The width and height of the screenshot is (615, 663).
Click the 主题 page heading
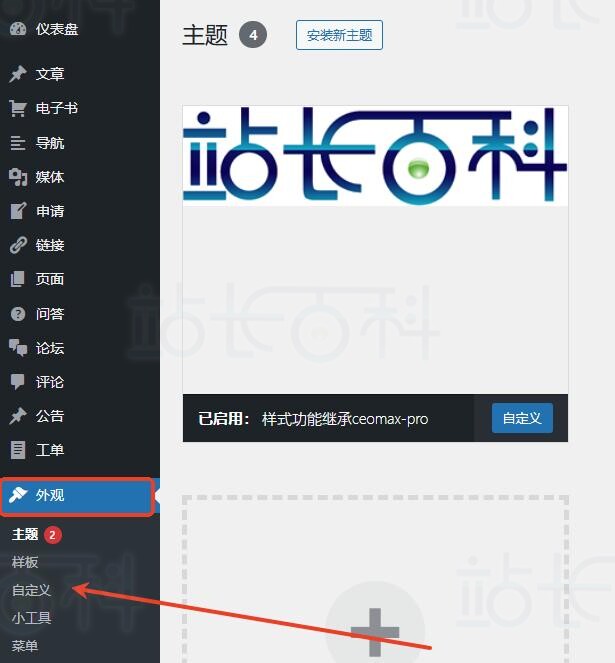coord(205,35)
